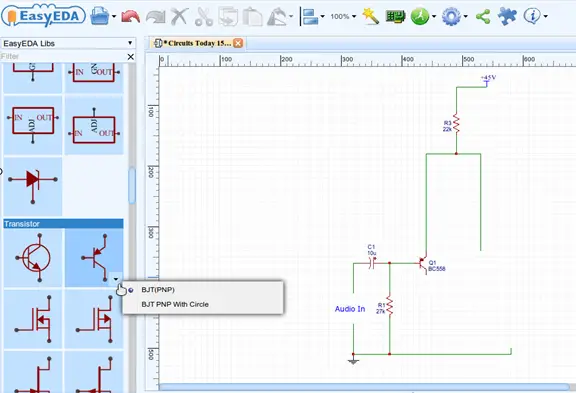Screen dimensions: 576x393
Task: Clear the filter with X button
Action: pos(130,57)
